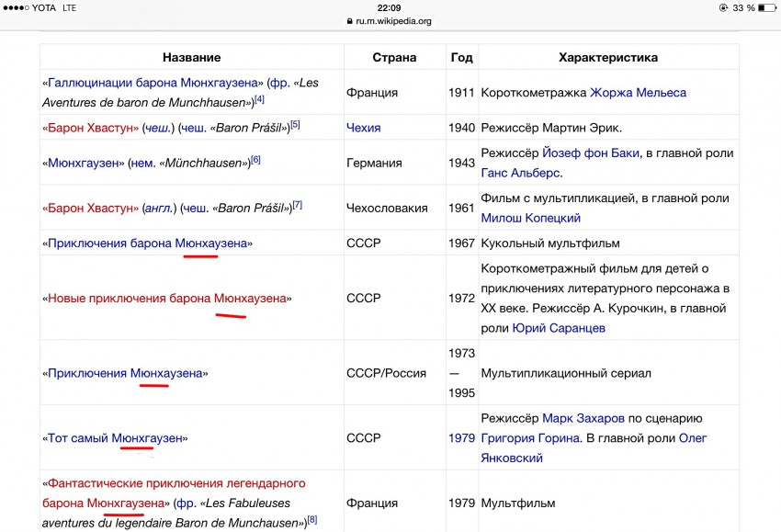Open the «Тот самый Мюнхгаузен» film link

click(x=115, y=438)
